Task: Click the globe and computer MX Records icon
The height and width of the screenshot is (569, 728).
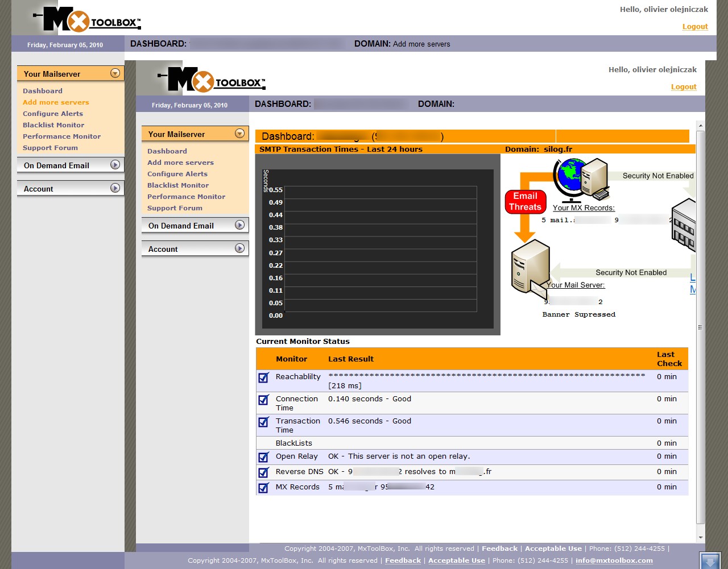Action: [580, 180]
